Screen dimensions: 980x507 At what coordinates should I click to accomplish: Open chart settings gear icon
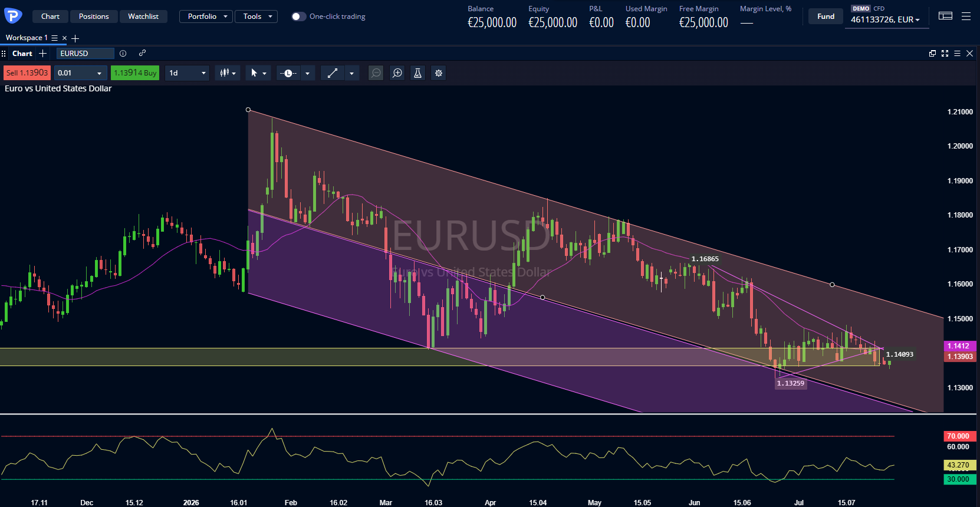pyautogui.click(x=438, y=73)
